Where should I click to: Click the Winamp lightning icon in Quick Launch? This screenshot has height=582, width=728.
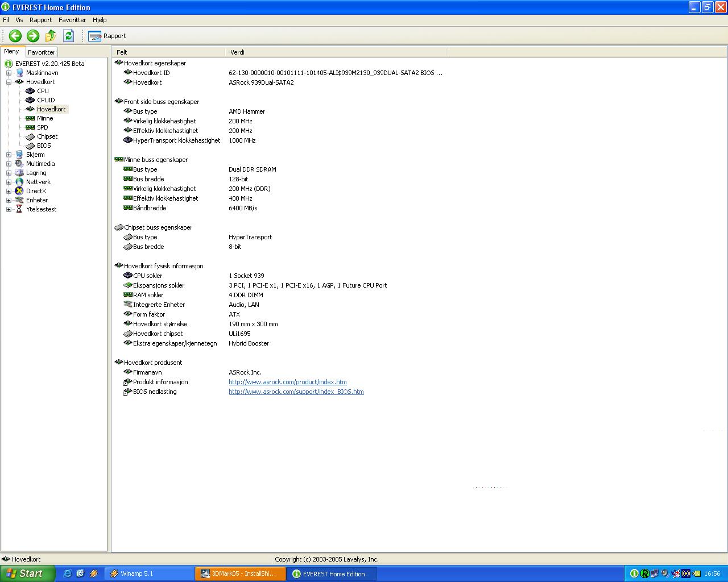tap(94, 573)
